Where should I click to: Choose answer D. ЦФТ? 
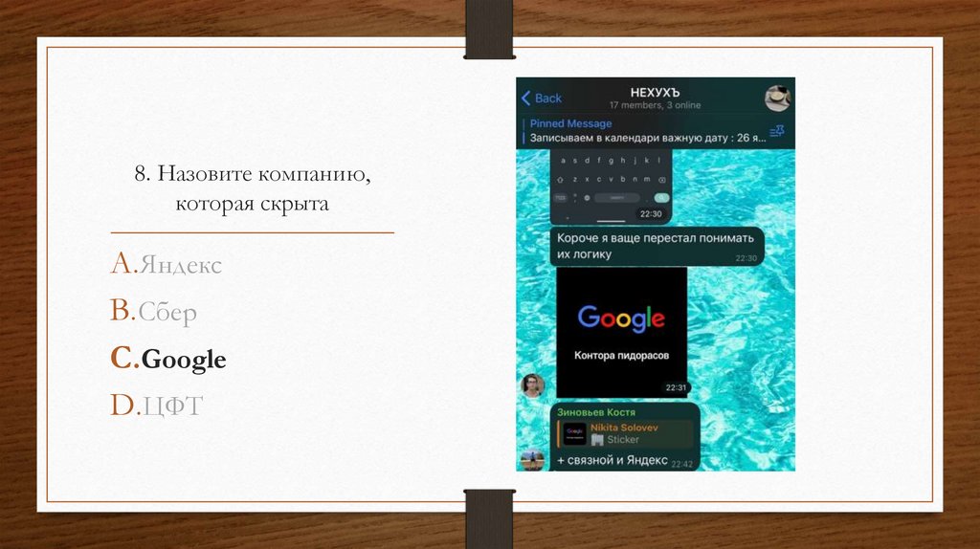click(x=157, y=406)
